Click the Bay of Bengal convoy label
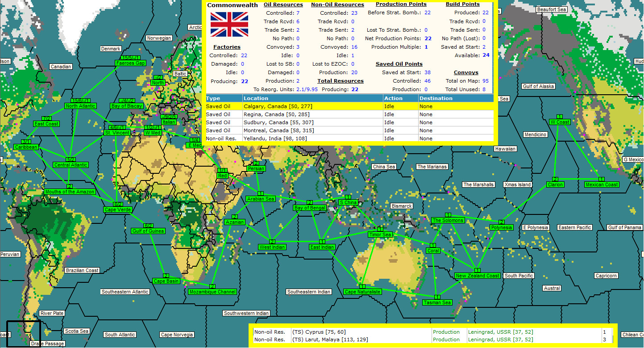 point(309,208)
